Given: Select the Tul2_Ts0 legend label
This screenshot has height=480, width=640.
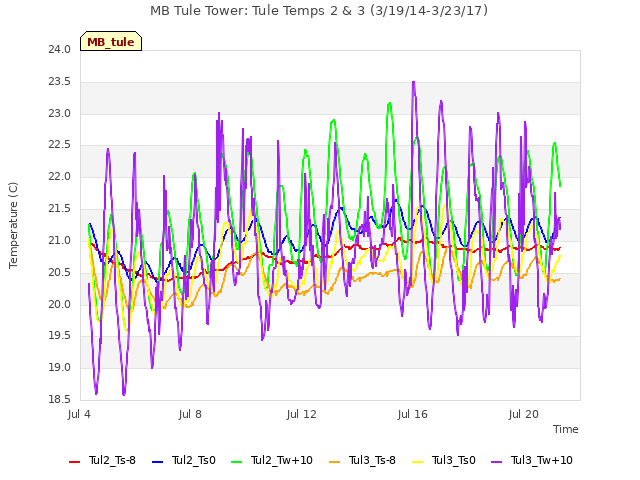Looking at the screenshot, I should point(193,460).
